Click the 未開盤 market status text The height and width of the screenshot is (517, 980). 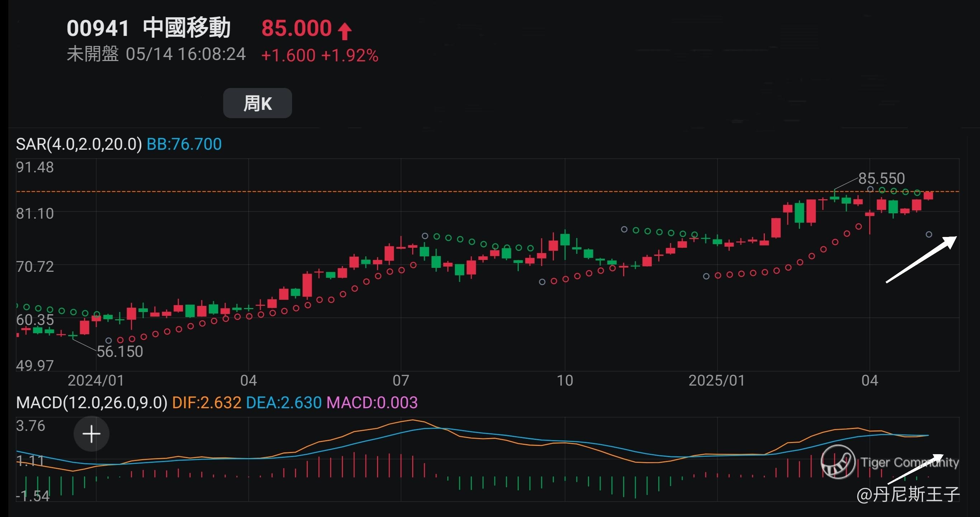[93, 54]
